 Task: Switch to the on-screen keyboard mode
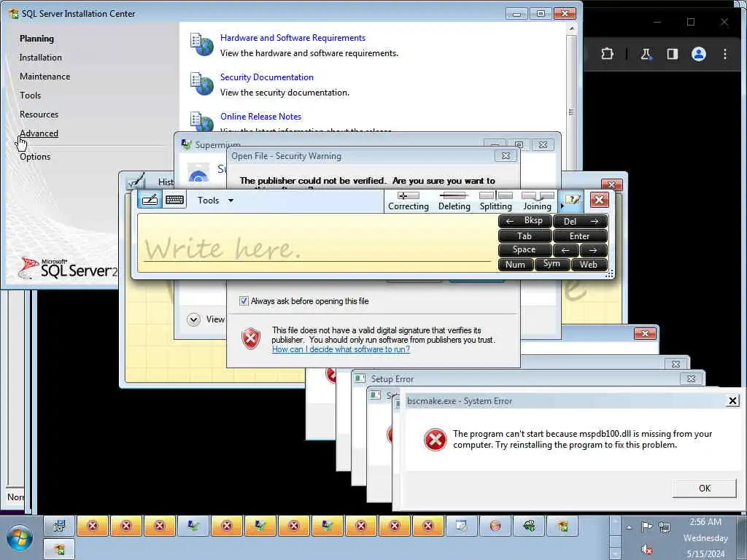[x=174, y=200]
